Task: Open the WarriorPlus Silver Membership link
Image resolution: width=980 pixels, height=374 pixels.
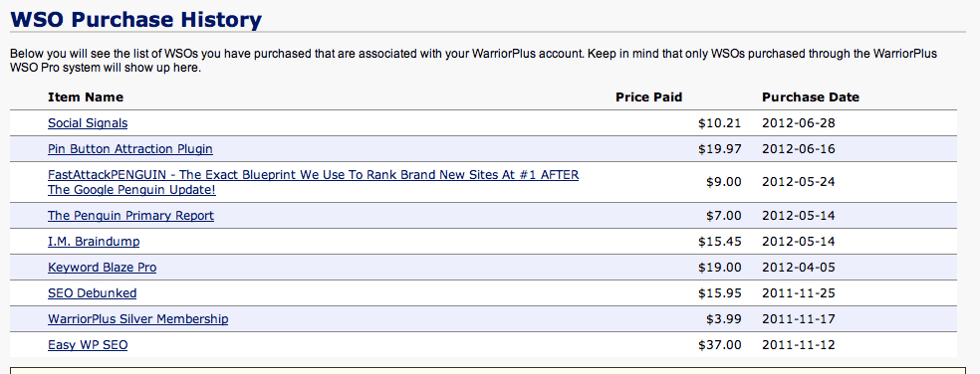Action: pos(138,319)
